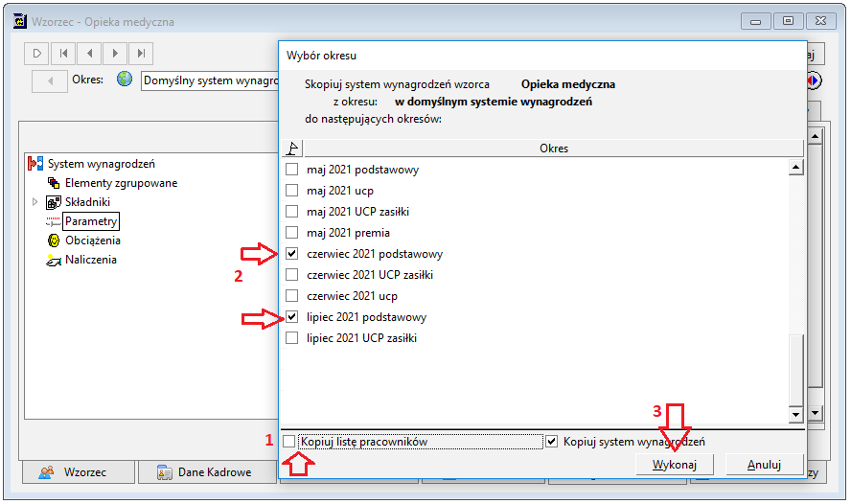Select Składniki tree item
This screenshot has height=504, width=851.
pyautogui.click(x=87, y=202)
